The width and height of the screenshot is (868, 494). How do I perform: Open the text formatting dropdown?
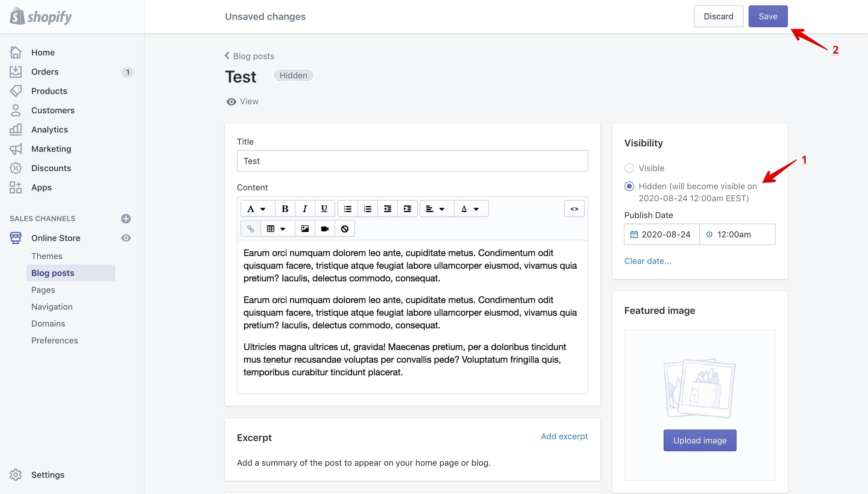tap(257, 209)
